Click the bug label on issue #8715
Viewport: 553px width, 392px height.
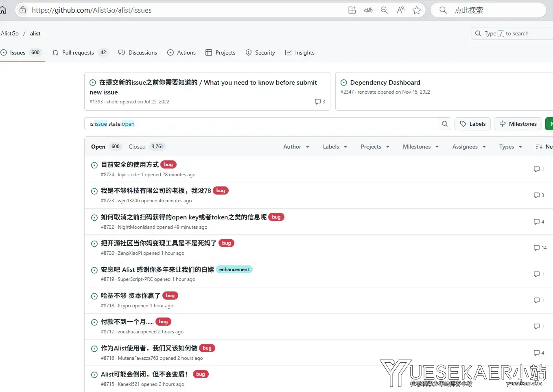[201, 374]
